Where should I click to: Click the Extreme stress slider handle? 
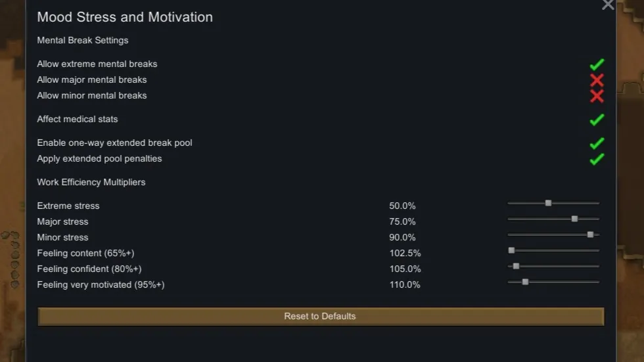(548, 203)
